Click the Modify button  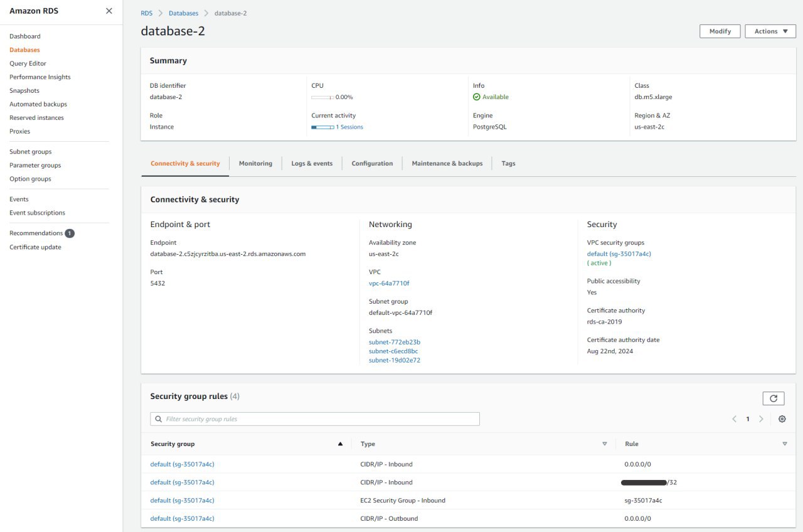click(x=720, y=31)
